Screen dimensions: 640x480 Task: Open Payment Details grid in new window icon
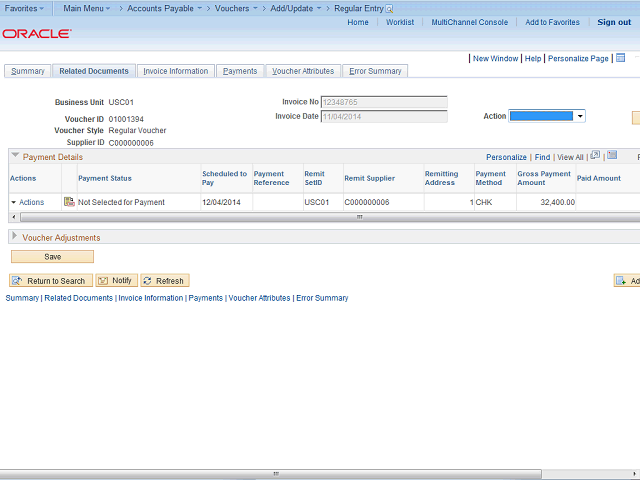pos(595,155)
